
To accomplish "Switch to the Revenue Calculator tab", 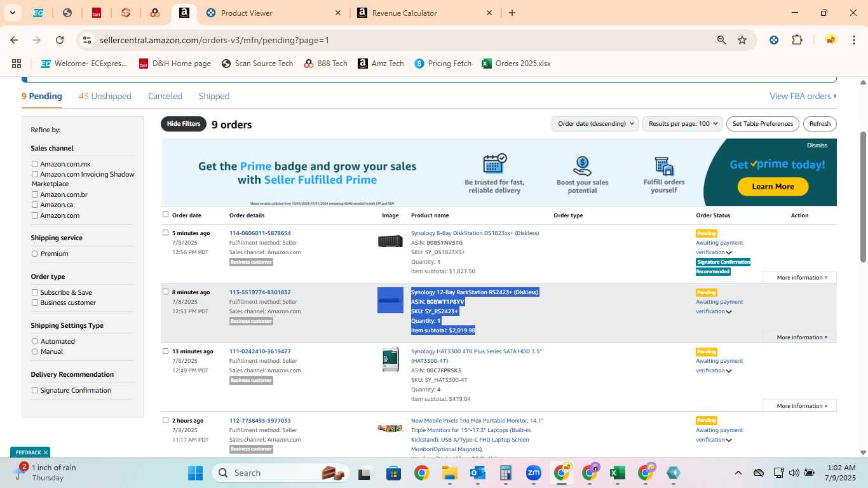I will pos(424,13).
